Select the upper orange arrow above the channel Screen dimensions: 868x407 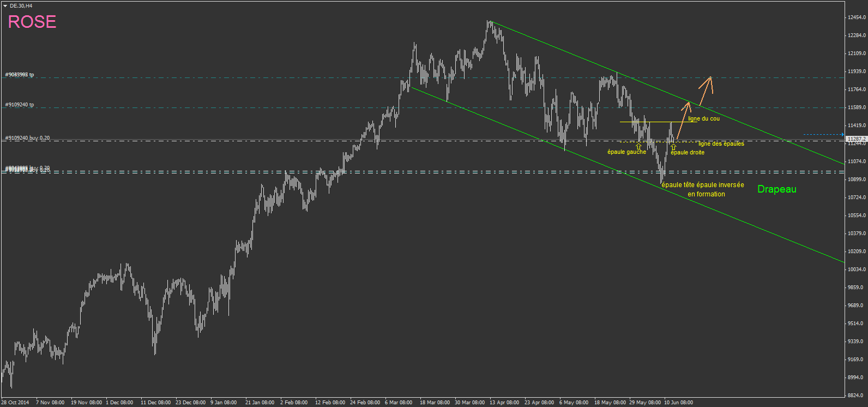(706, 91)
